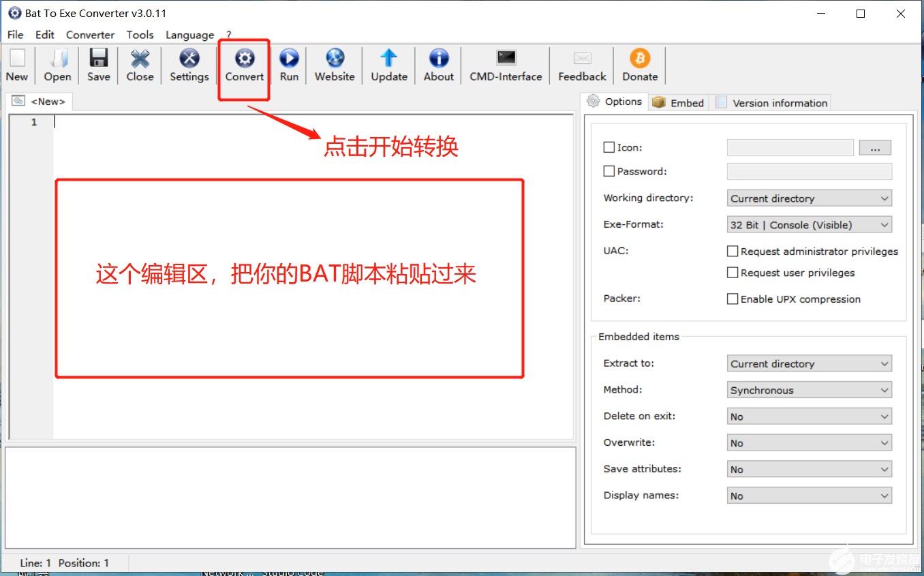Image resolution: width=924 pixels, height=576 pixels.
Task: Expand the Delete on exit dropdown
Action: click(x=810, y=416)
